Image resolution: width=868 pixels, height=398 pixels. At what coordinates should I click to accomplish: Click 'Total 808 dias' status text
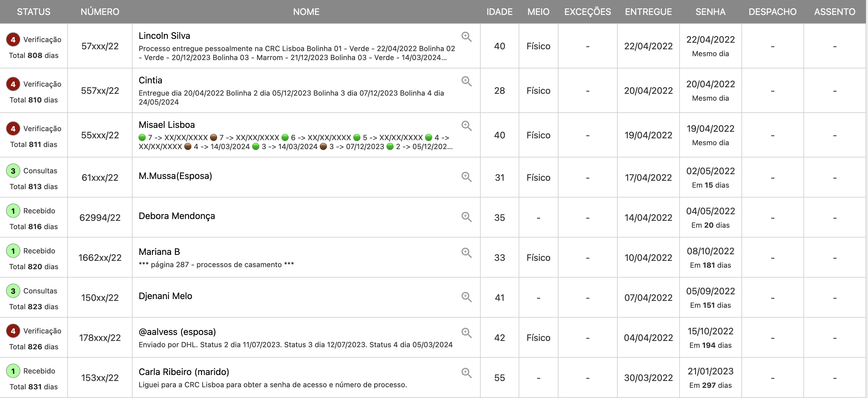34,56
